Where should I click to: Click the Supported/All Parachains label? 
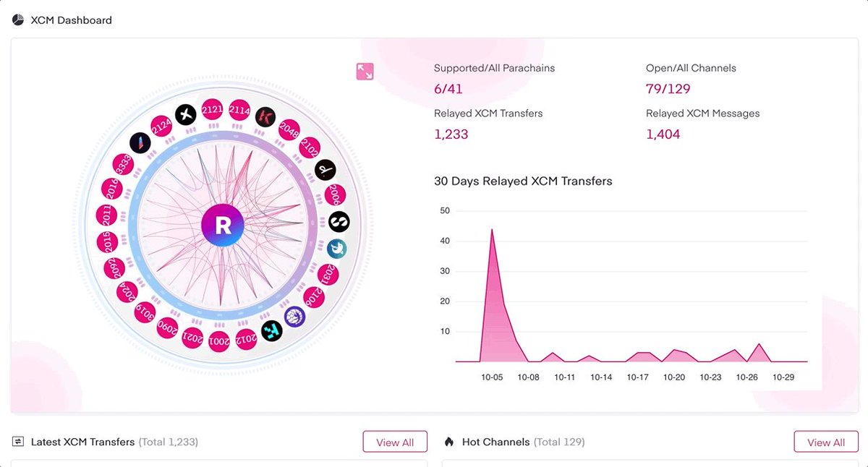coord(495,68)
